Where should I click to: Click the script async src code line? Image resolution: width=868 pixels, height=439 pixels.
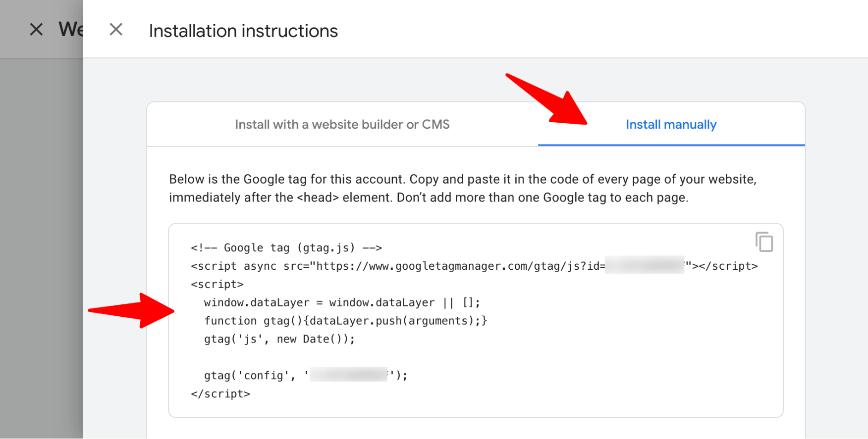point(397,266)
